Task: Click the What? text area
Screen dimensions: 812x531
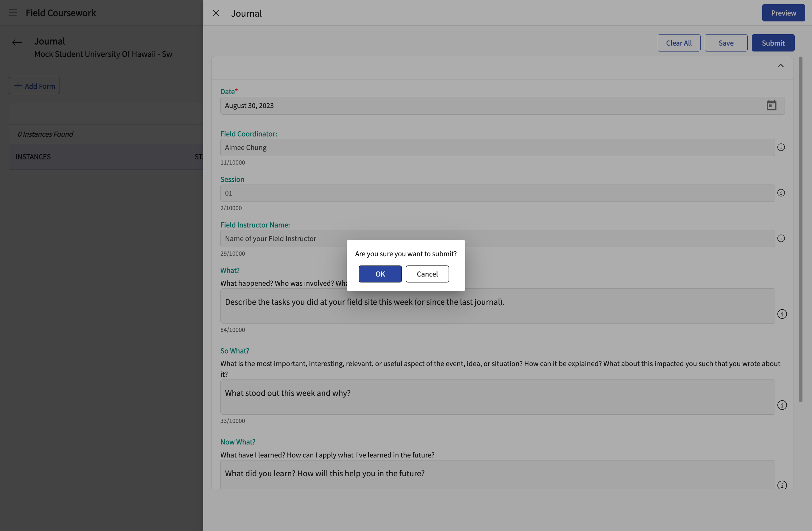Action: (x=497, y=306)
